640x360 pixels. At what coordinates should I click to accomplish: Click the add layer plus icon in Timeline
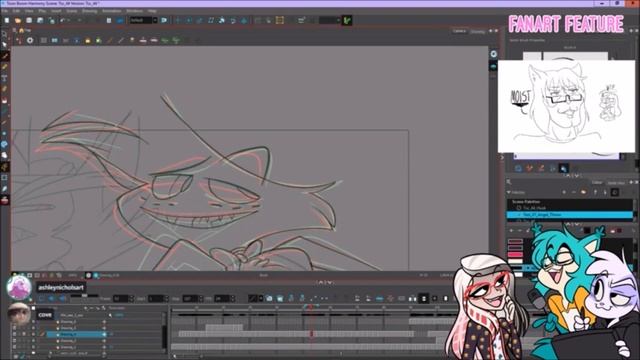tap(85, 308)
